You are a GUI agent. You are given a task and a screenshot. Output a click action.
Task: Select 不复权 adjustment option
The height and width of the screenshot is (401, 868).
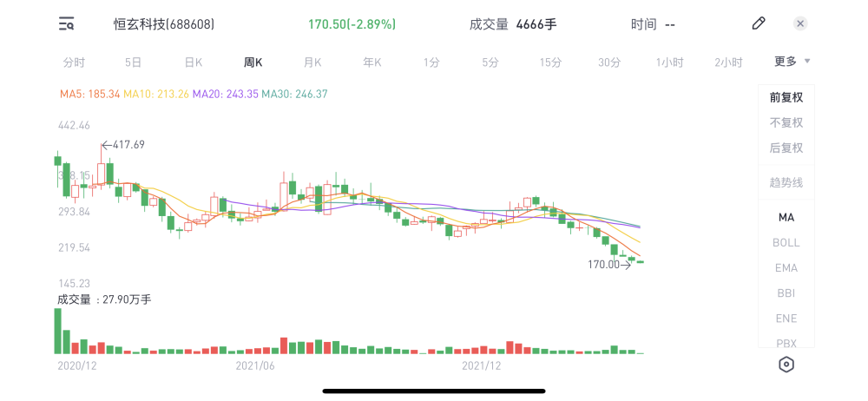786,122
